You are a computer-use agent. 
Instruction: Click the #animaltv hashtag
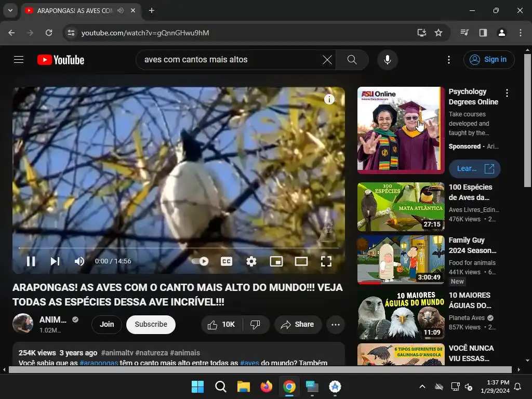pos(117,353)
